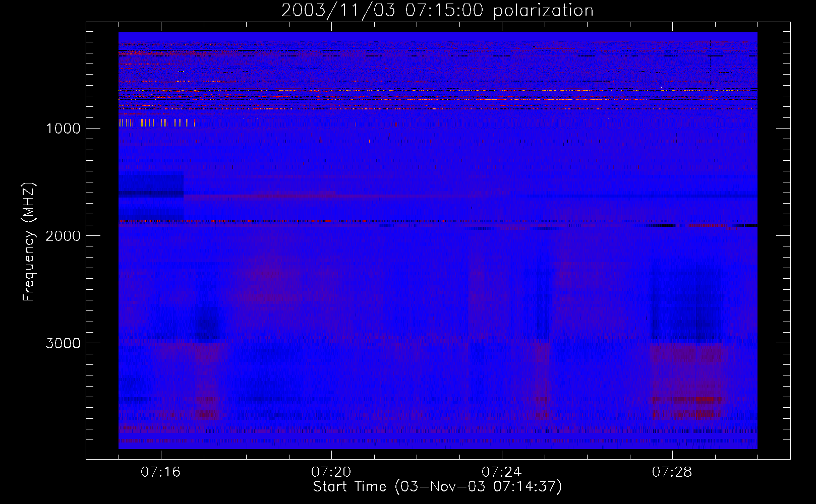The width and height of the screenshot is (816, 504).
Task: Select the '07:20' time axis label
Action: pyautogui.click(x=331, y=472)
